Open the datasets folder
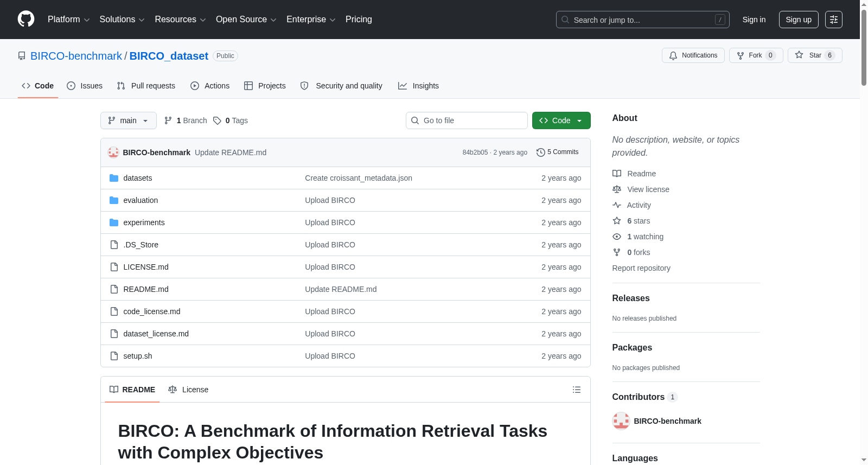The image size is (868, 465). click(138, 178)
